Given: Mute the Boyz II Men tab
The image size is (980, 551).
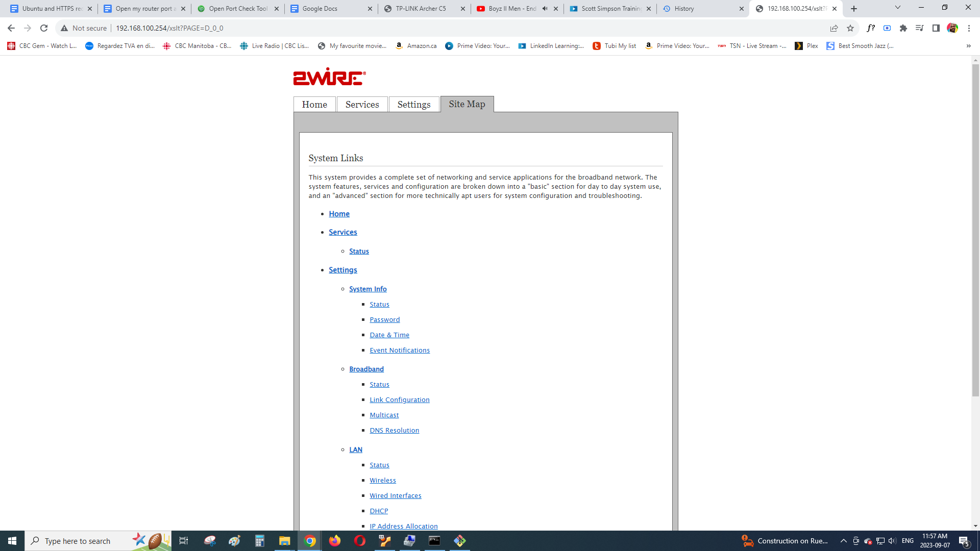Looking at the screenshot, I should click(x=545, y=9).
